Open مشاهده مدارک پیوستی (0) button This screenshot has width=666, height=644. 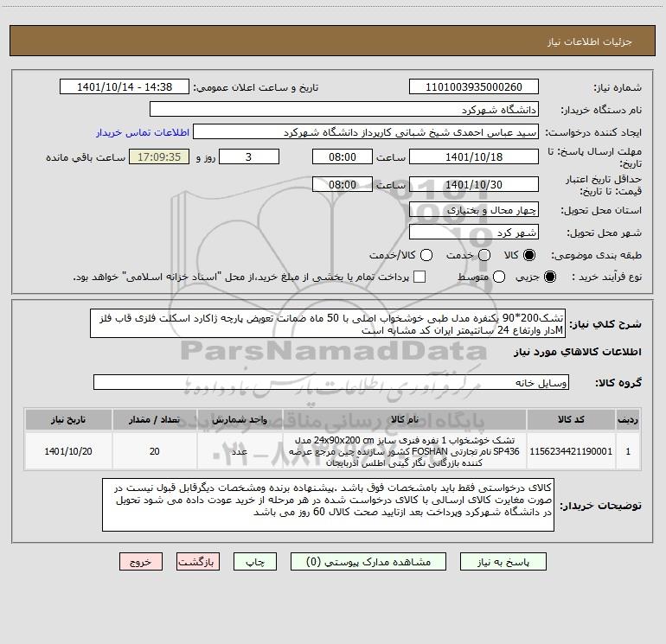coord(368,562)
